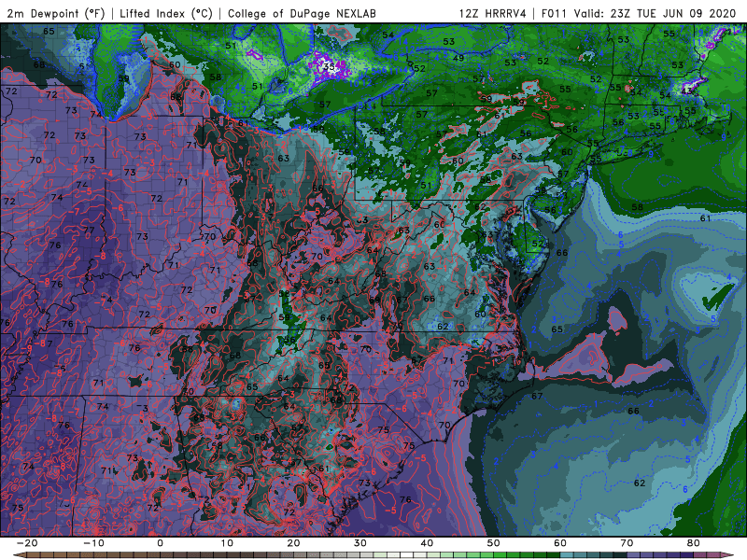
Task: Click the 20 label on the color scale
Action: pos(293,543)
